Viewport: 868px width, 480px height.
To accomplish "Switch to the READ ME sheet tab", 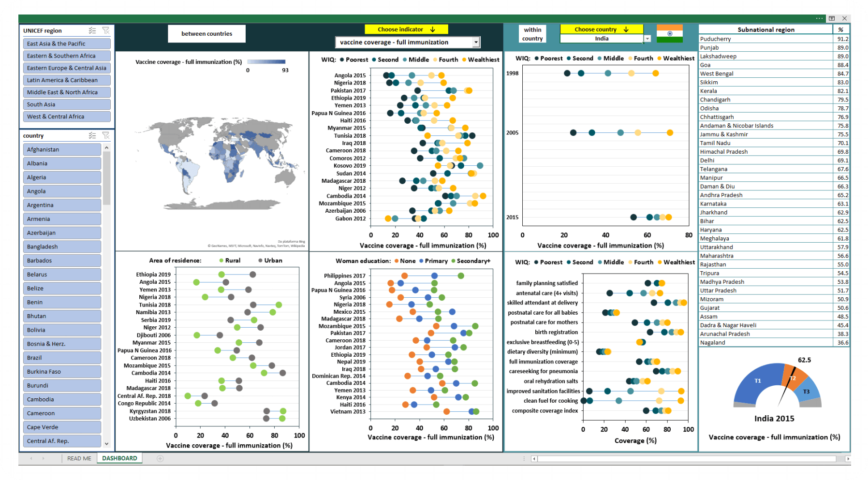I will [79, 458].
